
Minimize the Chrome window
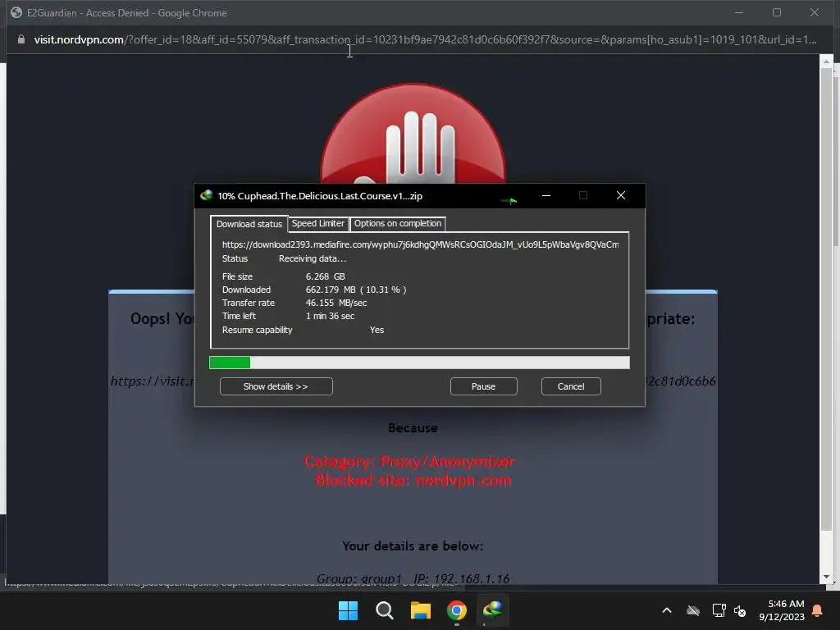tap(739, 12)
